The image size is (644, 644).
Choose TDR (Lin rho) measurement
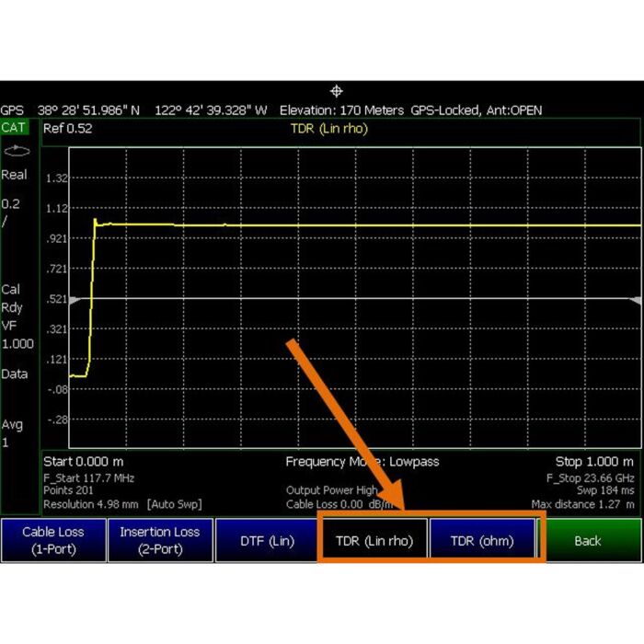pyautogui.click(x=374, y=541)
